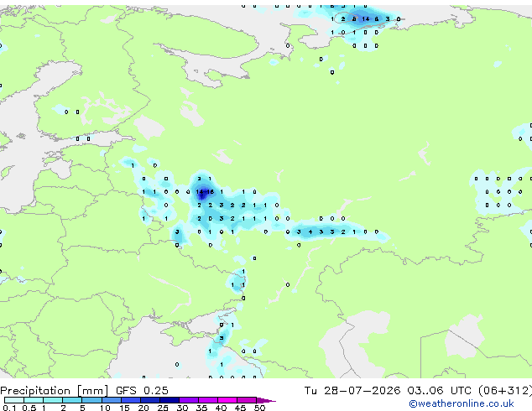This screenshot has height=411, width=532.
Task: Open the weatheronline.co.uk link
Action: click(x=462, y=403)
